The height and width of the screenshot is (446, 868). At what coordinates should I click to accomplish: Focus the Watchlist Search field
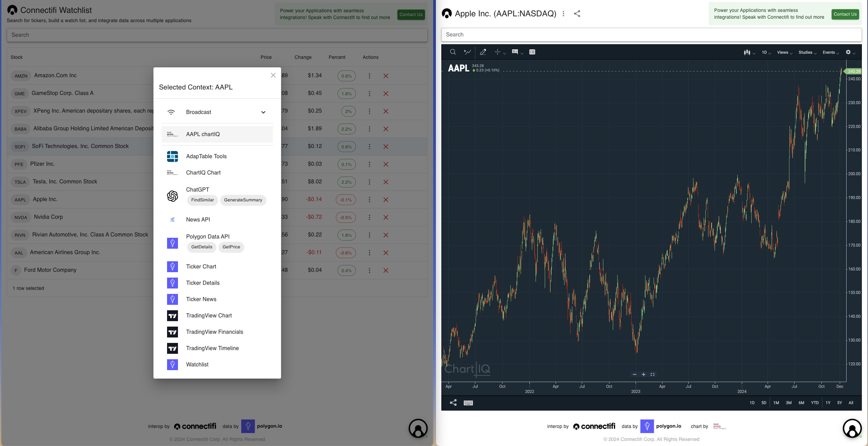pyautogui.click(x=217, y=35)
